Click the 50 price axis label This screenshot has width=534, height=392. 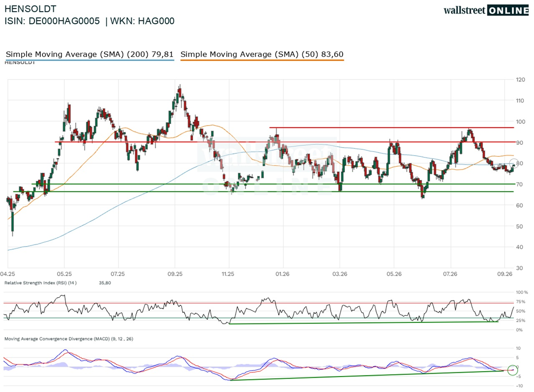coord(519,226)
